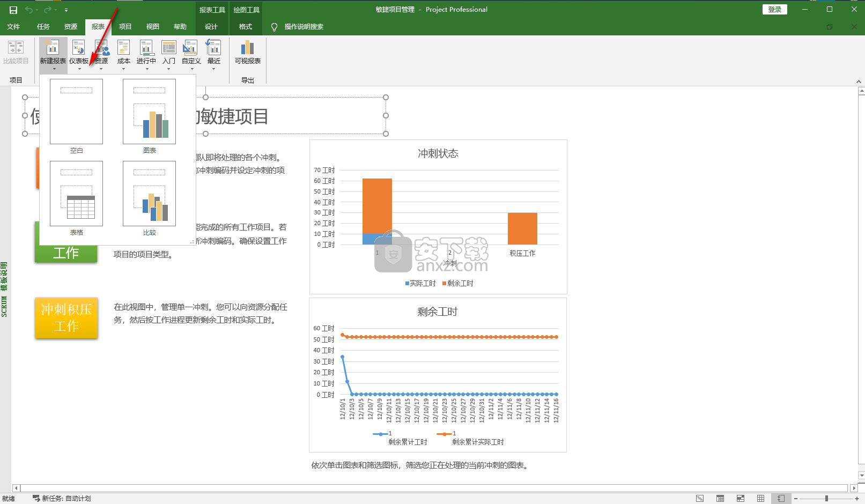This screenshot has height=504, width=865.
Task: Switch to the 任务 ribbon tab
Action: click(x=43, y=27)
